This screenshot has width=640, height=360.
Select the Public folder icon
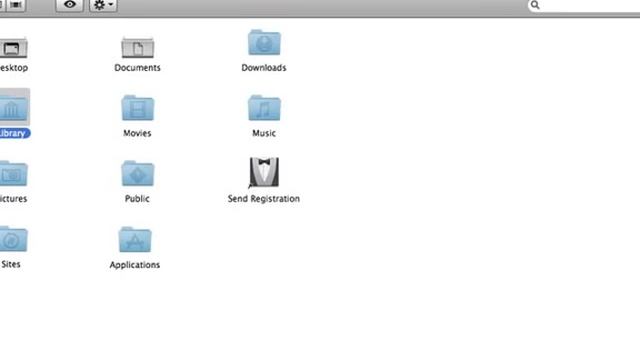[x=138, y=173]
